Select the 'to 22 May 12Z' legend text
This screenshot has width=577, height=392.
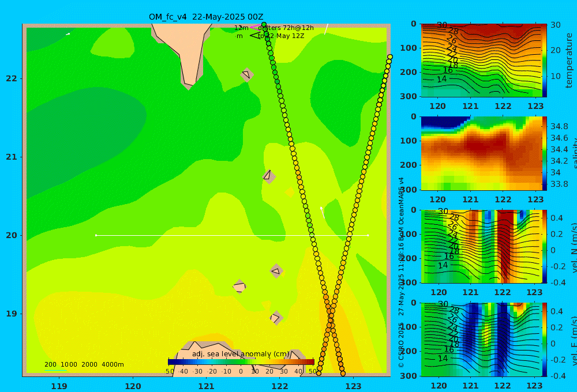pyautogui.click(x=281, y=36)
